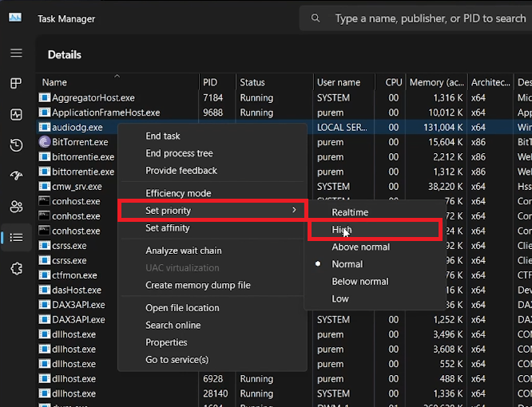
Task: Choose Realtime priority option
Action: click(350, 212)
